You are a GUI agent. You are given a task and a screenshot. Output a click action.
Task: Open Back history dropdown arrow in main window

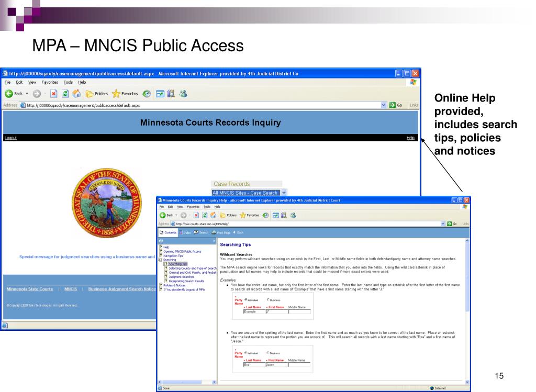tap(27, 94)
